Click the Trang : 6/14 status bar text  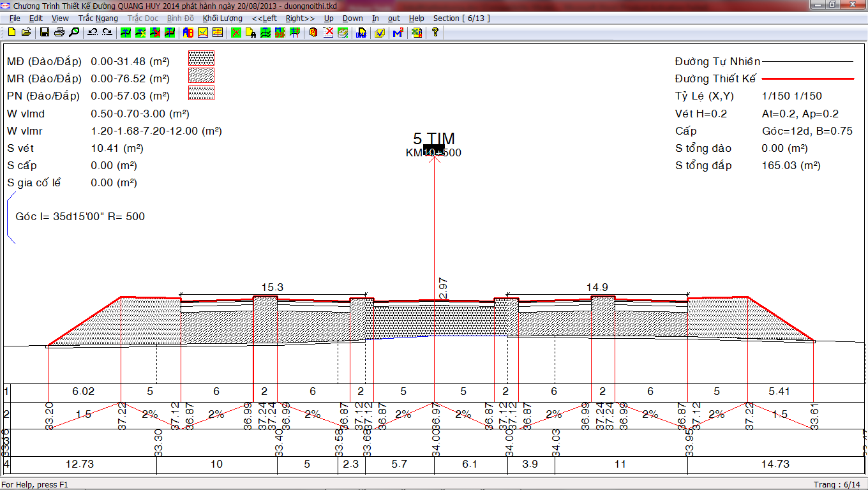(837, 485)
